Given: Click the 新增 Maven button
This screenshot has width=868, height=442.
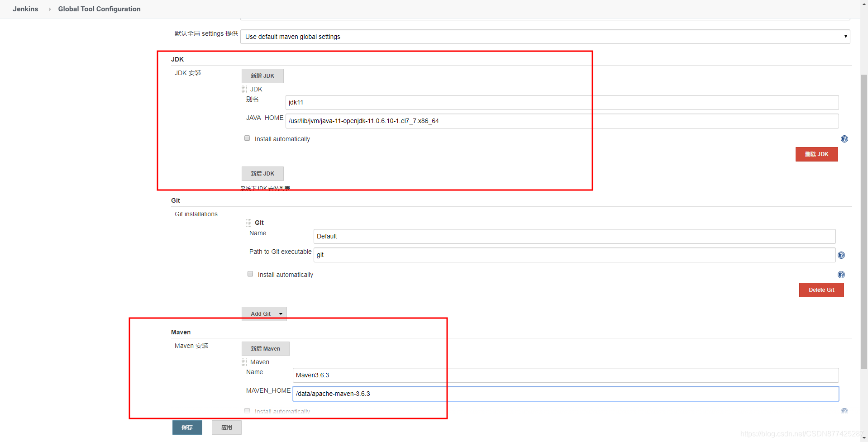Looking at the screenshot, I should pyautogui.click(x=265, y=349).
